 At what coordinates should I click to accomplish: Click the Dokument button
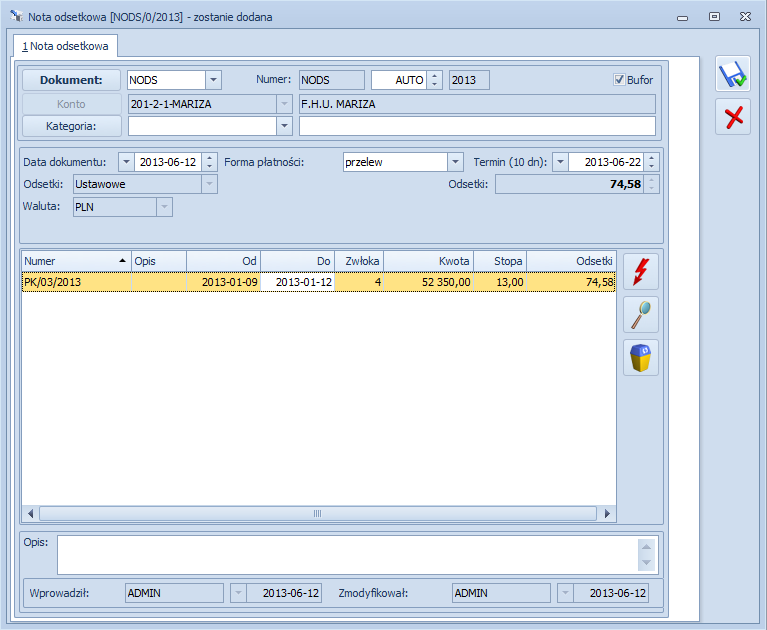click(x=71, y=80)
